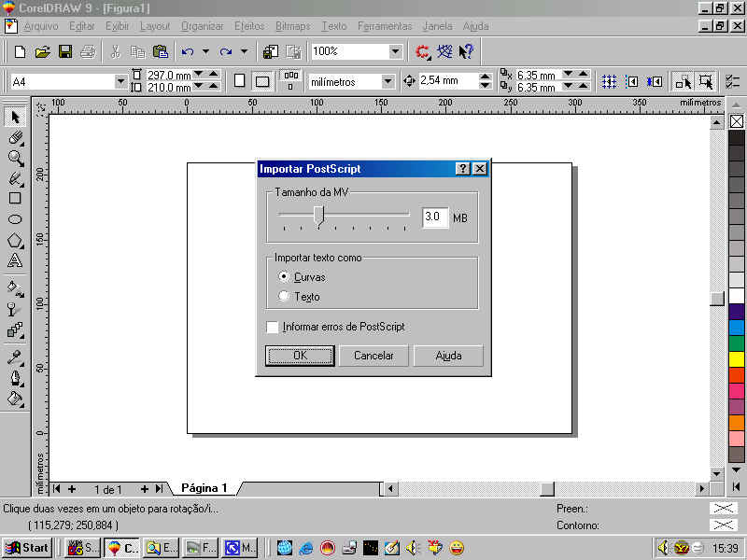Open the Editar menu
The height and width of the screenshot is (560, 747).
(82, 26)
